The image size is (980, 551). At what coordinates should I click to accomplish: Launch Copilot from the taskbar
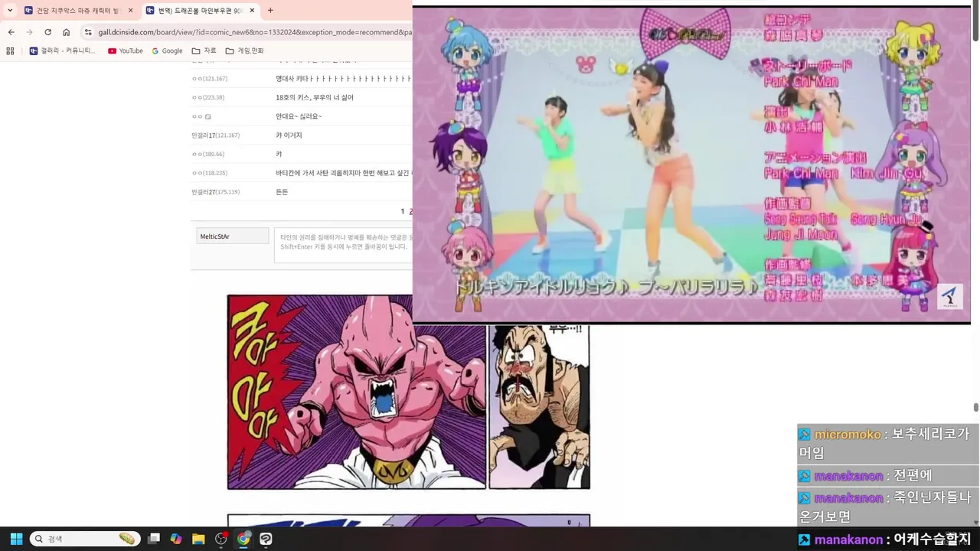tap(176, 539)
